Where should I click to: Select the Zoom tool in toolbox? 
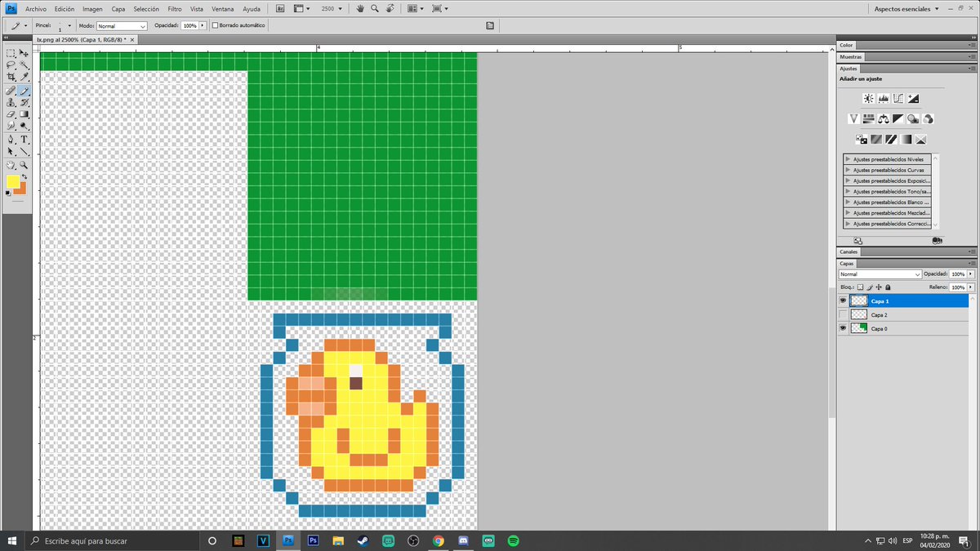click(24, 165)
